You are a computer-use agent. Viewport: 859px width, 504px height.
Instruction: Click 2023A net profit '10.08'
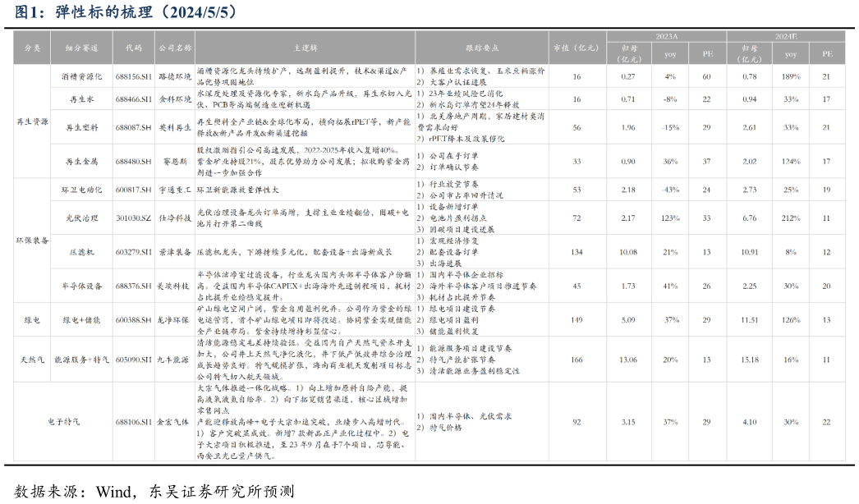[x=628, y=252]
